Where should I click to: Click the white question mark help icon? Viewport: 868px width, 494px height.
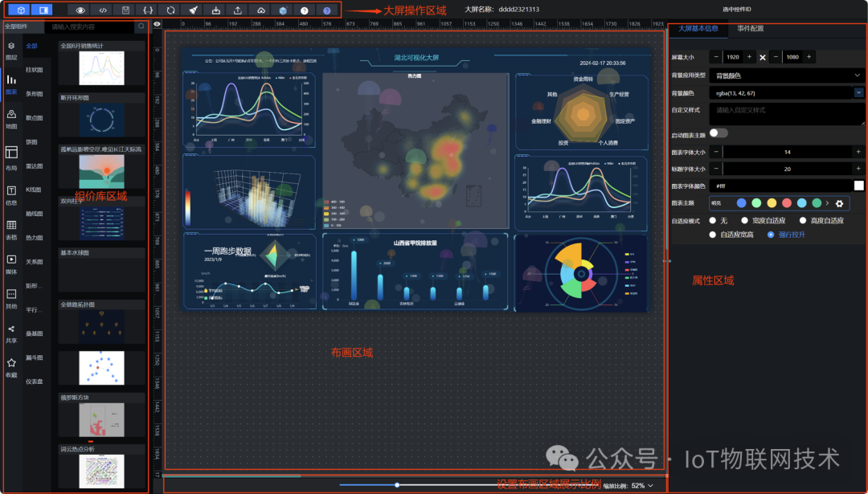305,10
